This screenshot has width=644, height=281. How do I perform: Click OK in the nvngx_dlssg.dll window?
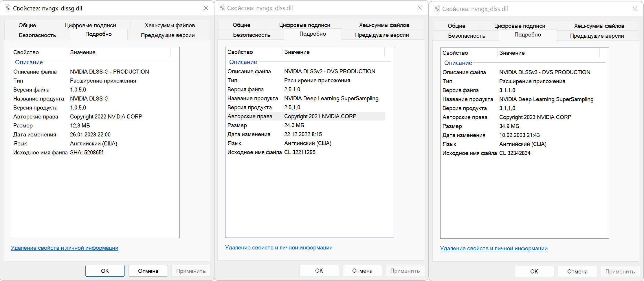[x=105, y=271]
